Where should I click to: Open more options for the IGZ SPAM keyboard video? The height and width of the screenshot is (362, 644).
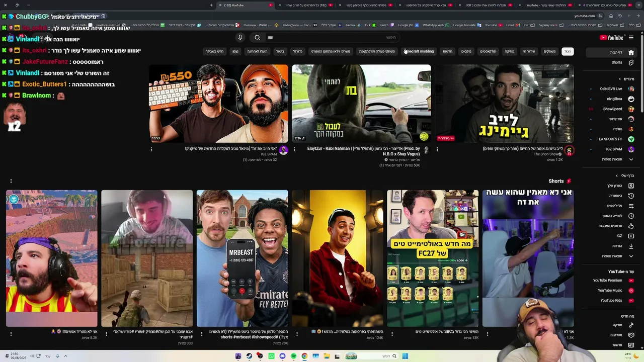[x=151, y=149]
